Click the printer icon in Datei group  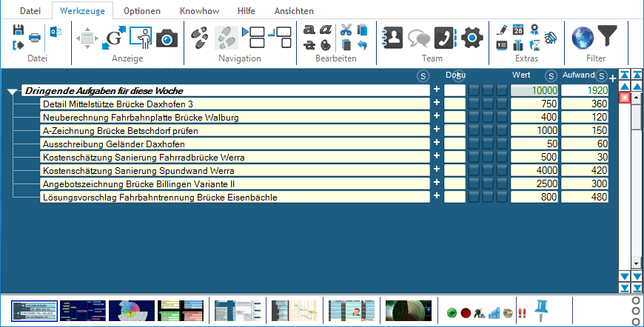(x=34, y=38)
